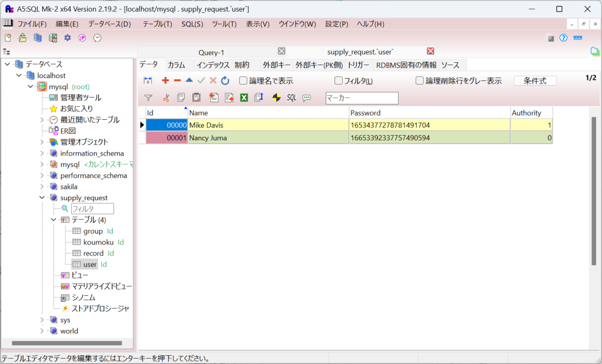Expand the sakila database node
602x364 pixels.
[x=42, y=187]
